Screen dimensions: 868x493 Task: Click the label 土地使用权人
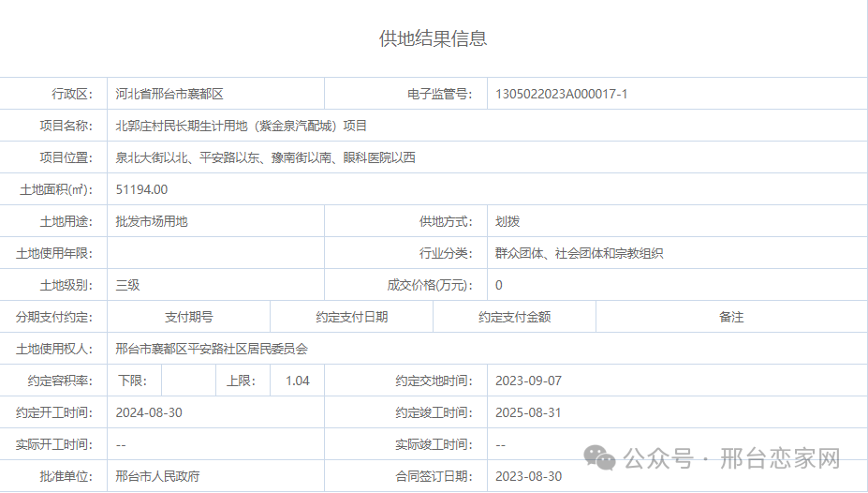click(x=54, y=349)
